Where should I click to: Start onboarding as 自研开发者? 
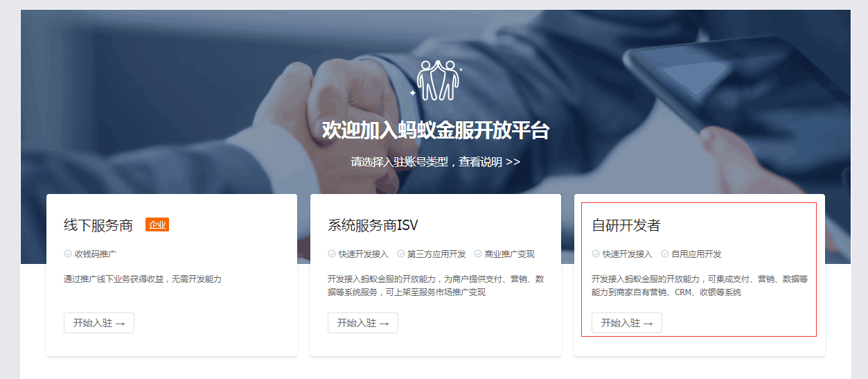[x=627, y=323]
